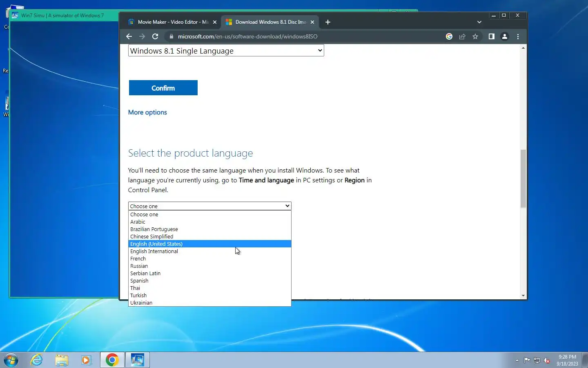Open the side panel icon
The image size is (588, 368).
[492, 36]
